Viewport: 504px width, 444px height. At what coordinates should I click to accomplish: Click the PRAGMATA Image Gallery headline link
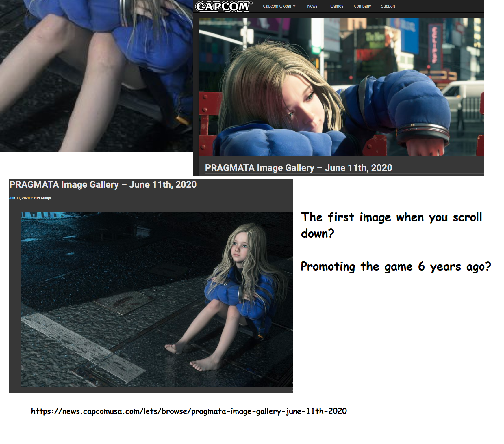click(x=299, y=167)
